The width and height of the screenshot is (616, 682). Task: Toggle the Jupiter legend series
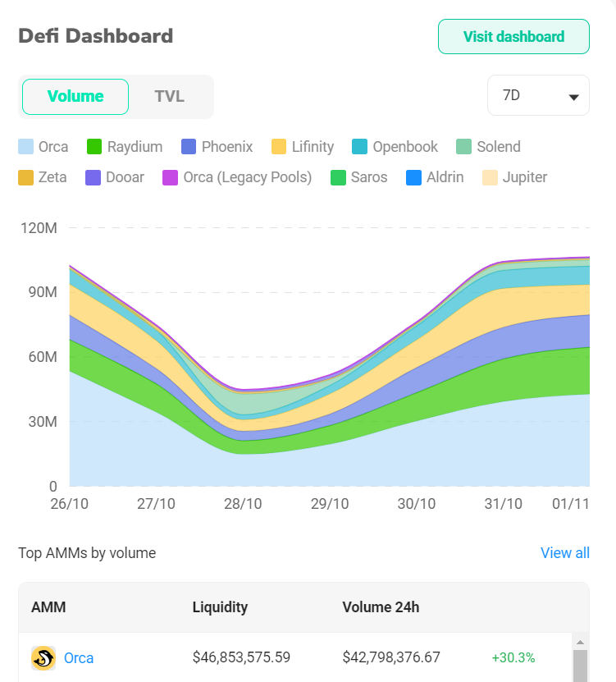pos(515,177)
